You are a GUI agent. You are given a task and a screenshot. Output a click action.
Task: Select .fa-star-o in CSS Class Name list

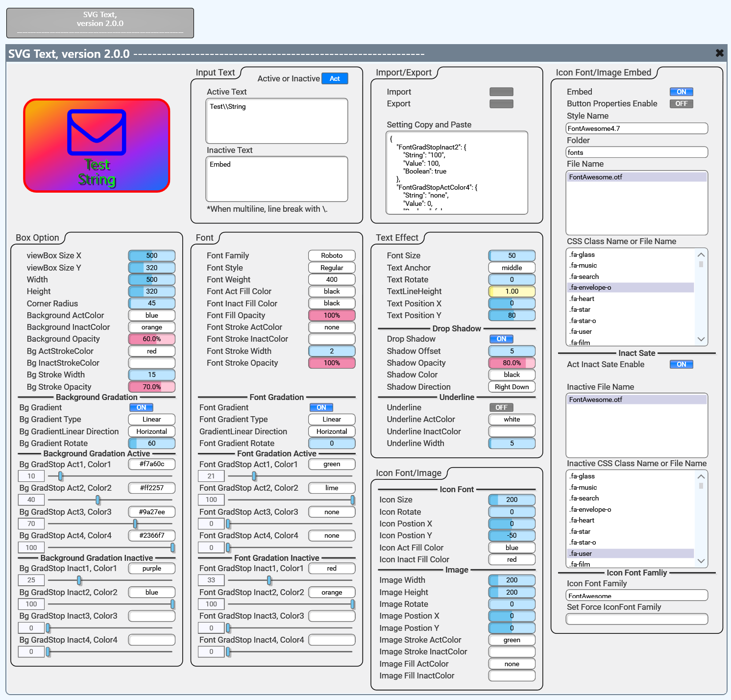[631, 321]
